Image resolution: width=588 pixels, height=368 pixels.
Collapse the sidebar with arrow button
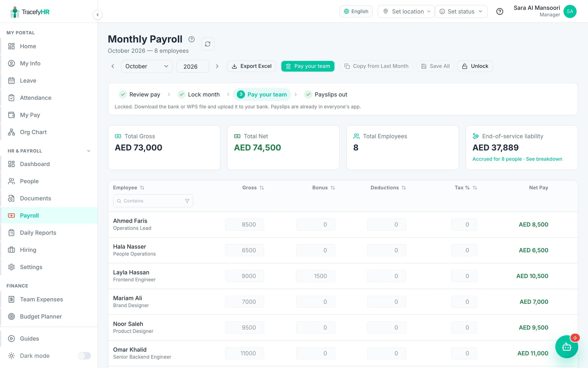pyautogui.click(x=97, y=15)
